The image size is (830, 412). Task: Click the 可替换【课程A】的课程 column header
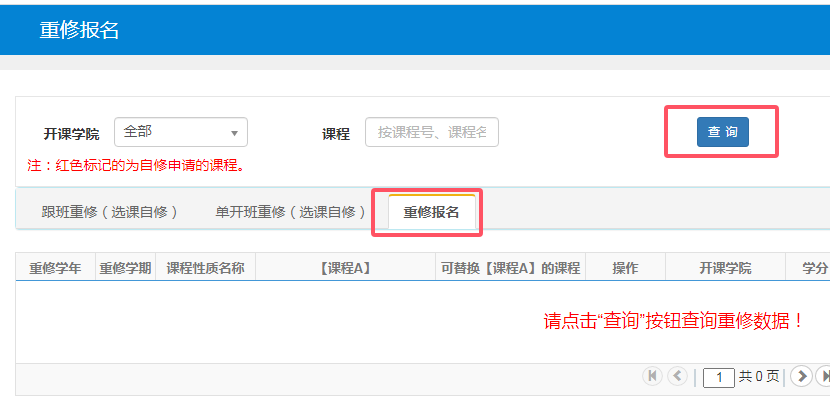coord(510,268)
